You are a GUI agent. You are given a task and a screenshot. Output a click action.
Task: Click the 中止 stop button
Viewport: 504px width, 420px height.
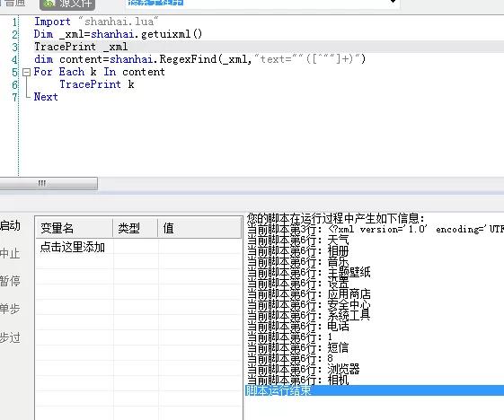click(x=10, y=253)
